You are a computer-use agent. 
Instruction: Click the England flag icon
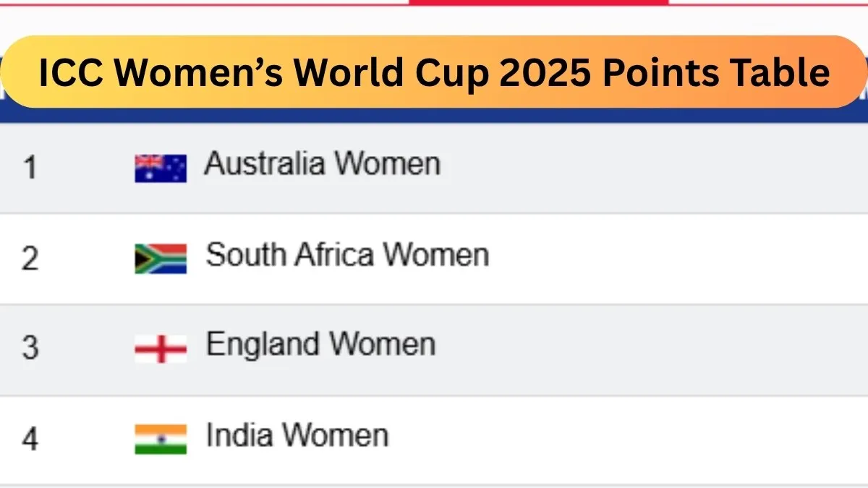tap(161, 348)
